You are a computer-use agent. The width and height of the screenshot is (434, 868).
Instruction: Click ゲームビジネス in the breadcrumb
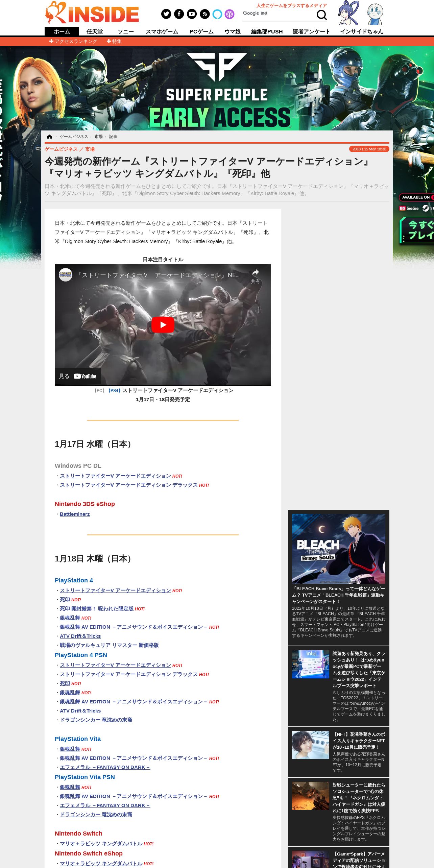point(74,137)
